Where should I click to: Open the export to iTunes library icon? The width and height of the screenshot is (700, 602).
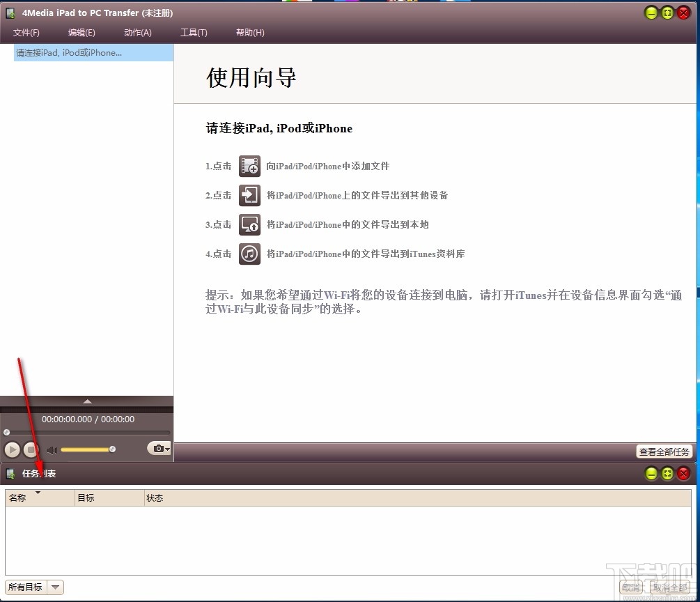pos(249,254)
